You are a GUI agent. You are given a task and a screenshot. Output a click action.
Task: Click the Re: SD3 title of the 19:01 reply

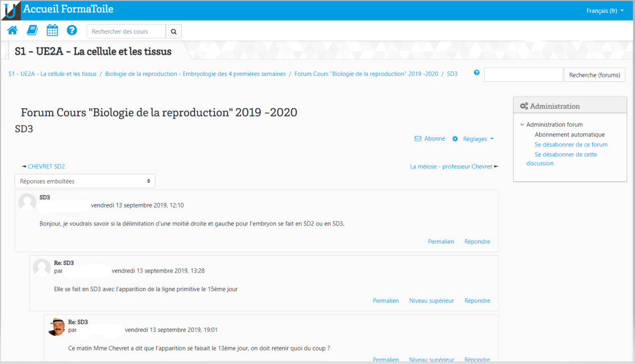point(78,322)
